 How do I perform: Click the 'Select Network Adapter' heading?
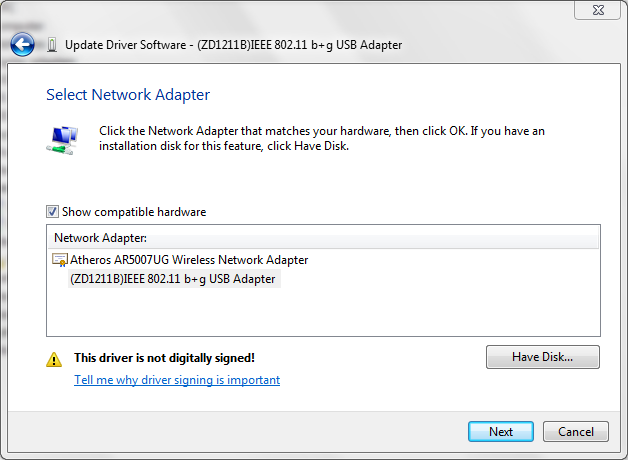[x=128, y=95]
